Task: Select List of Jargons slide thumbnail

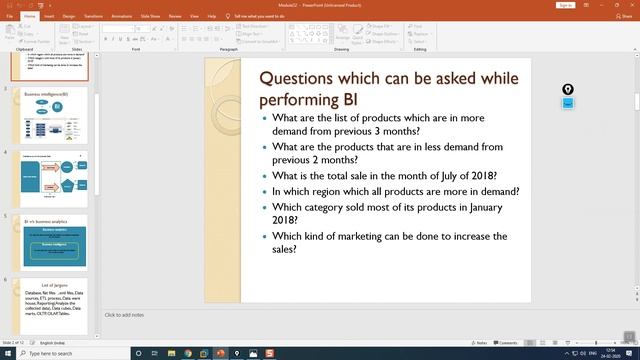Action: tap(50, 307)
